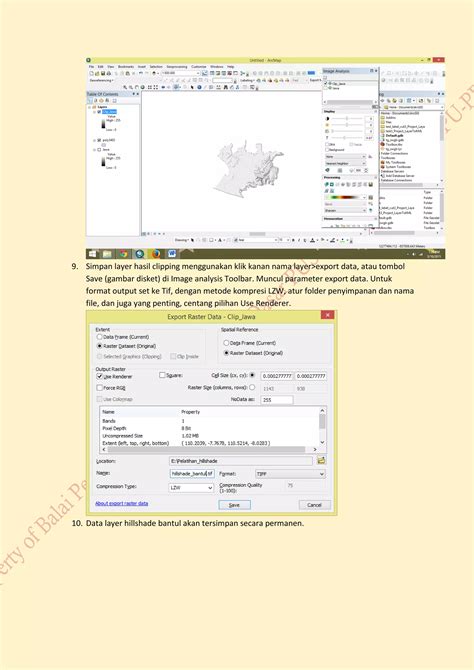474x670 pixels.
Task: Click Italic in the Drawing toolbar
Action: coord(299,241)
